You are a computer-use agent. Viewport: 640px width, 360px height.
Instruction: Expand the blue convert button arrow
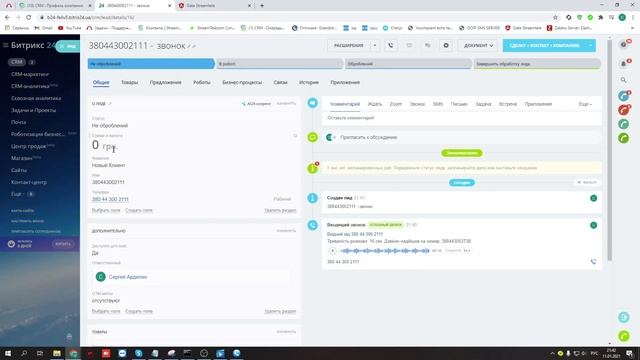tap(591, 46)
